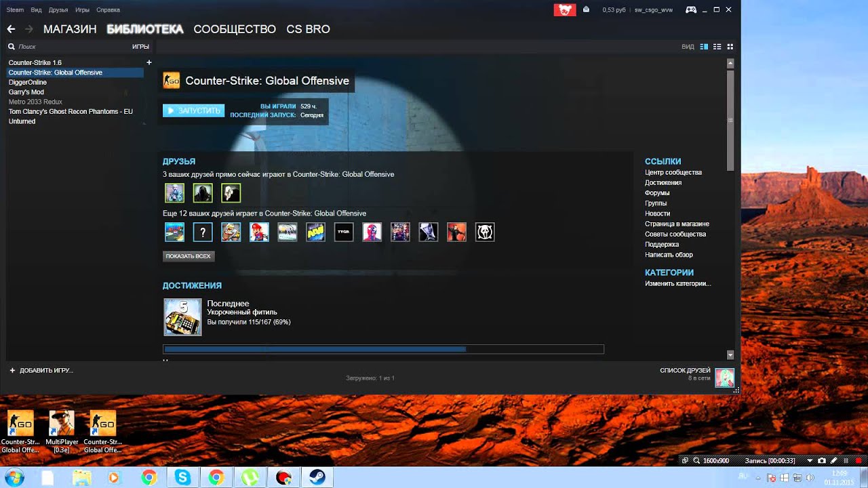Open the Spider-Man friend avatar
Image resolution: width=868 pixels, height=488 pixels.
pos(372,232)
